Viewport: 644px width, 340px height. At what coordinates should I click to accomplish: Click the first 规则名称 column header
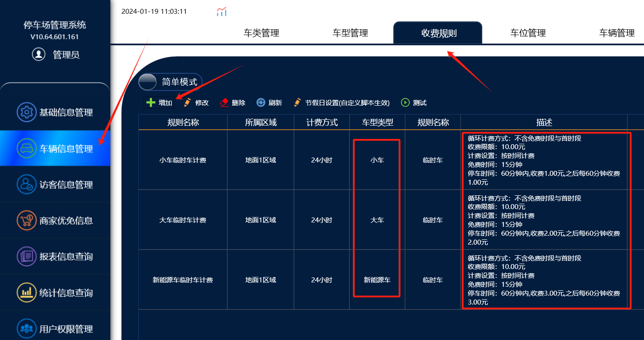pos(183,123)
